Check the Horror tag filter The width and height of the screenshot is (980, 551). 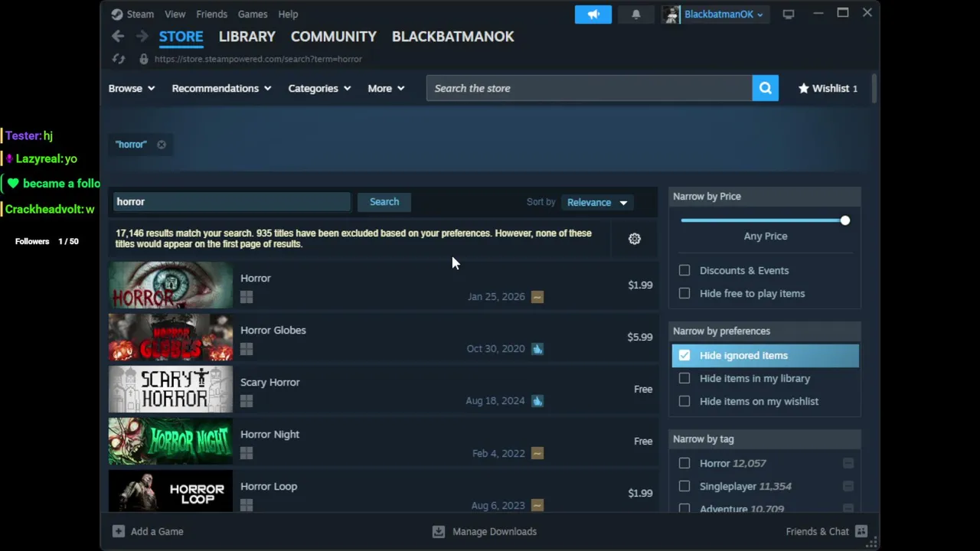click(684, 463)
